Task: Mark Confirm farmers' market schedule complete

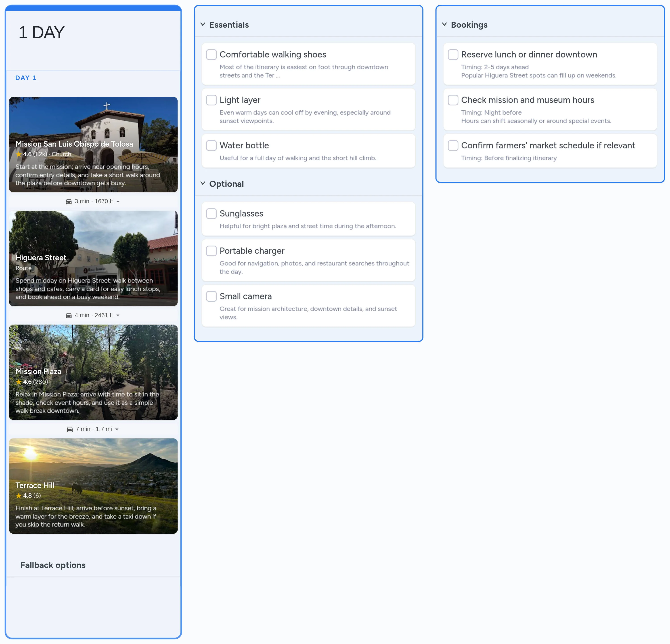Action: 453,145
